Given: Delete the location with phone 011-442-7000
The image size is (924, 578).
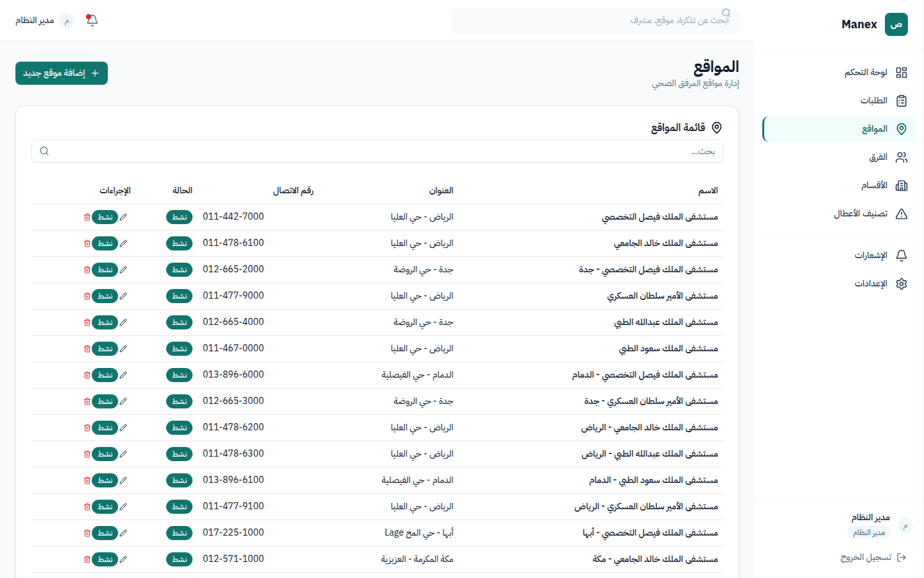Looking at the screenshot, I should point(87,217).
